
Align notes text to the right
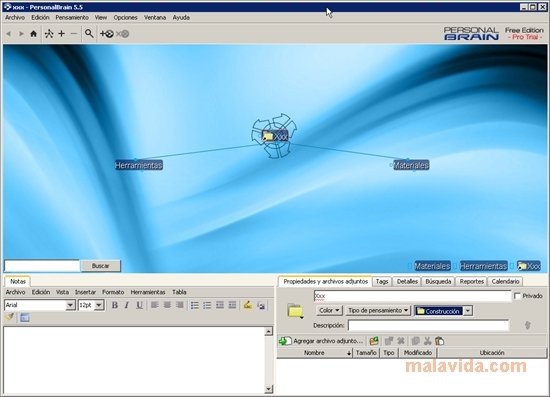pyautogui.click(x=180, y=305)
